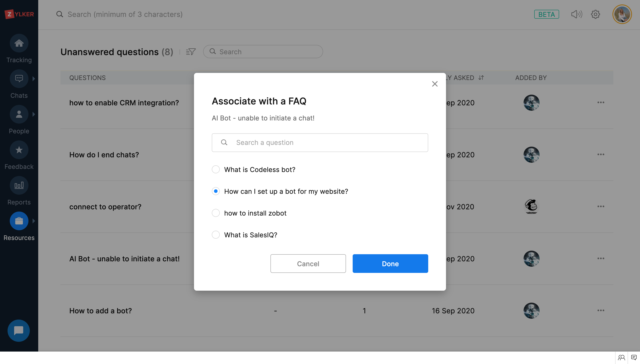Open the Feedback star icon
The image size is (640, 364).
point(19,150)
